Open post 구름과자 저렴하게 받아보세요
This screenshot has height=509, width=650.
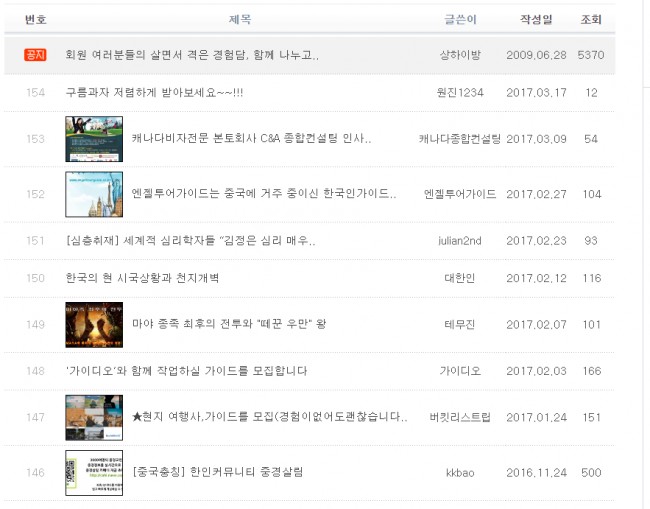point(154,92)
